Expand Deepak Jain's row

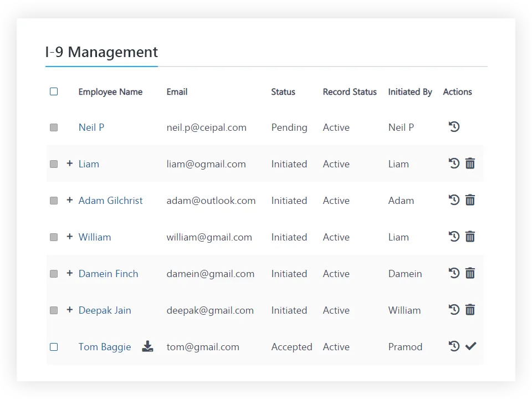(x=69, y=310)
